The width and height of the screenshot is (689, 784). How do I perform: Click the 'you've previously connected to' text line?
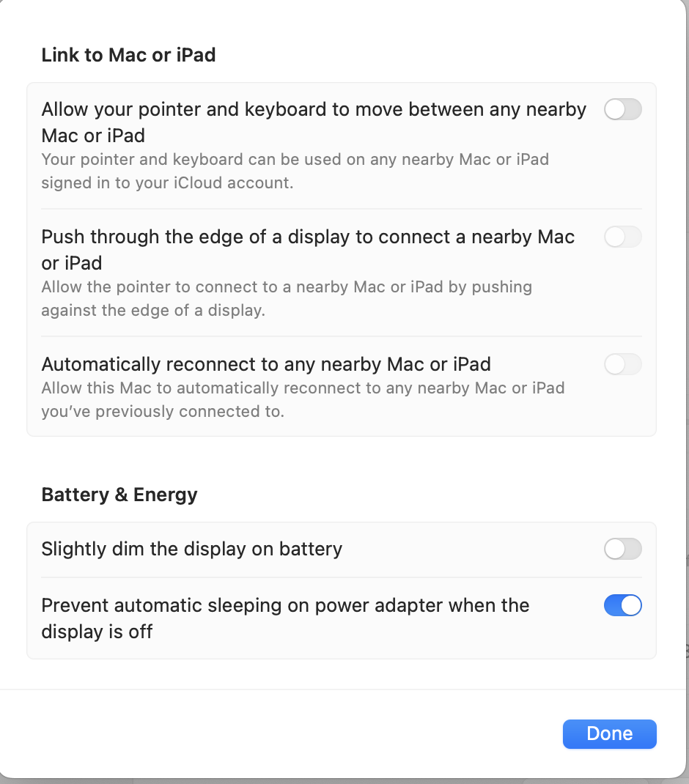[162, 412]
